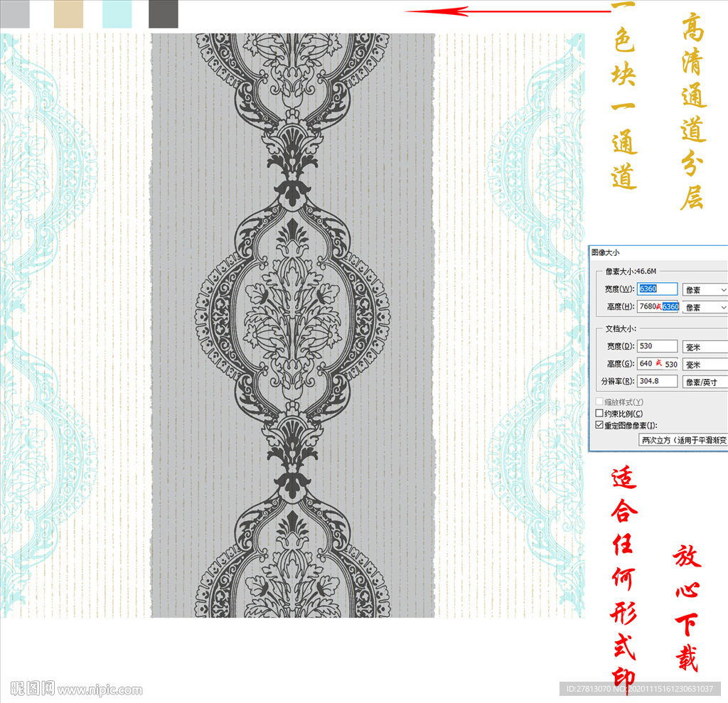Click the resolution field showing 304.8

click(657, 381)
